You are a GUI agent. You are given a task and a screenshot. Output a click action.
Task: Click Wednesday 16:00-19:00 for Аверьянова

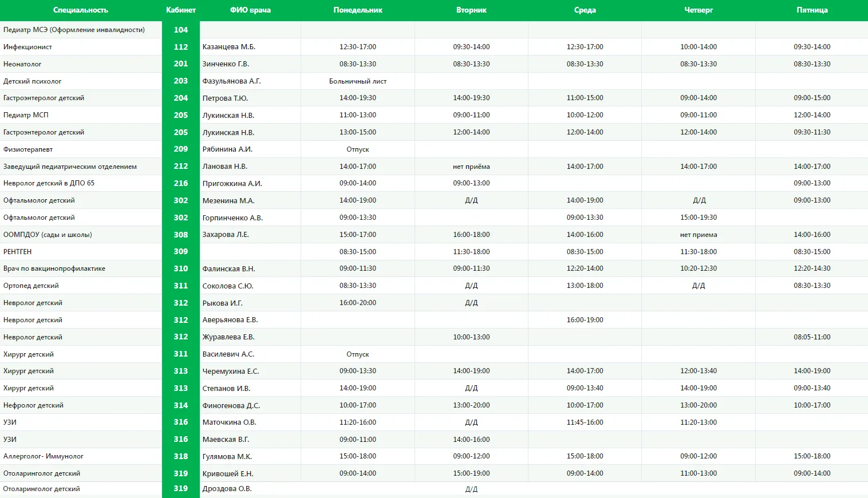pos(585,320)
